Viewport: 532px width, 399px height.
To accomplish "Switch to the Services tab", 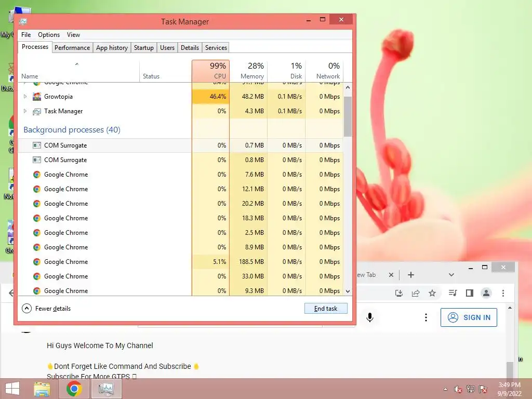I will click(x=216, y=47).
